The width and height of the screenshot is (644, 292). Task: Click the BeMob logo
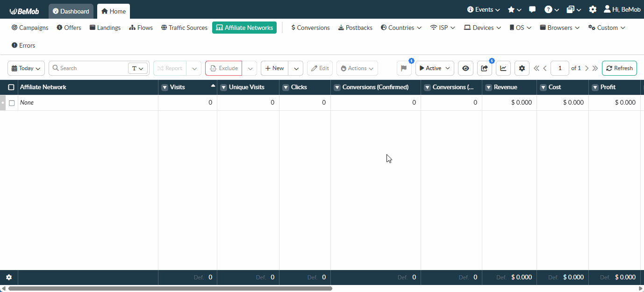coord(24,11)
